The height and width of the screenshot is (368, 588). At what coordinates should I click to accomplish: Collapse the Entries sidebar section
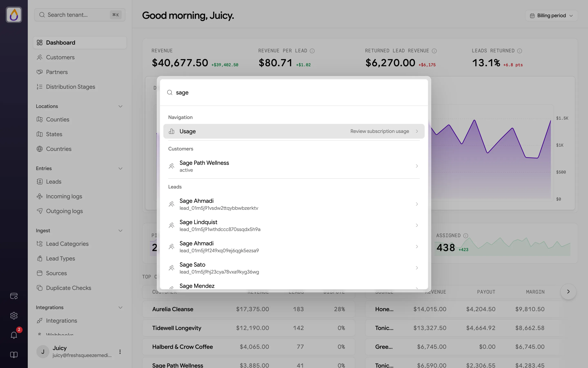pos(120,168)
